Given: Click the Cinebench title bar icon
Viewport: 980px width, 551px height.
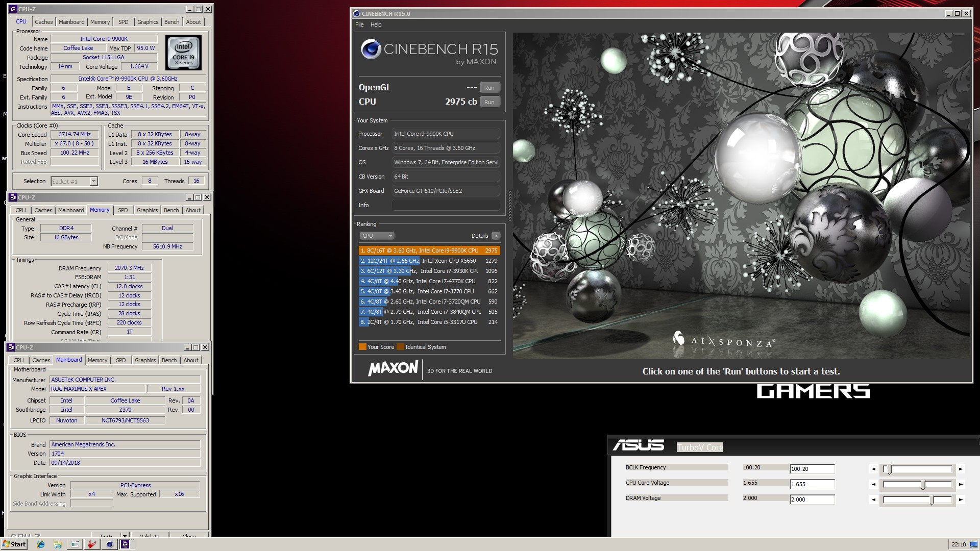Looking at the screenshot, I should pyautogui.click(x=356, y=14).
